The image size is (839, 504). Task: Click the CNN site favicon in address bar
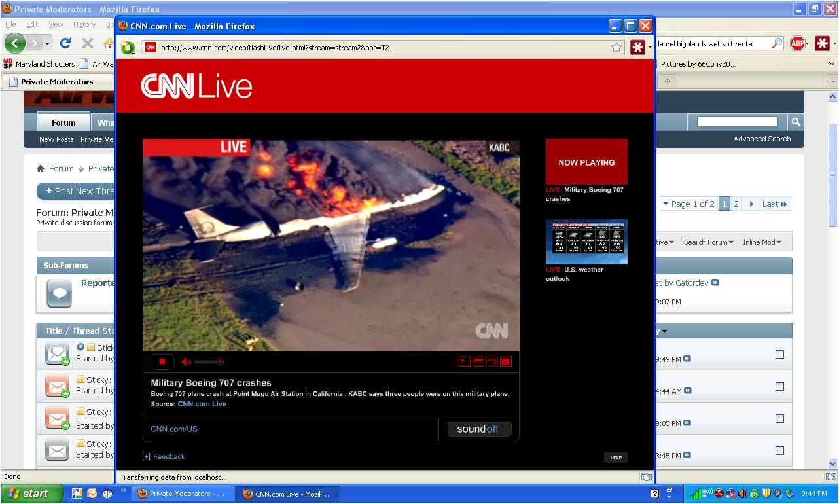coord(151,47)
